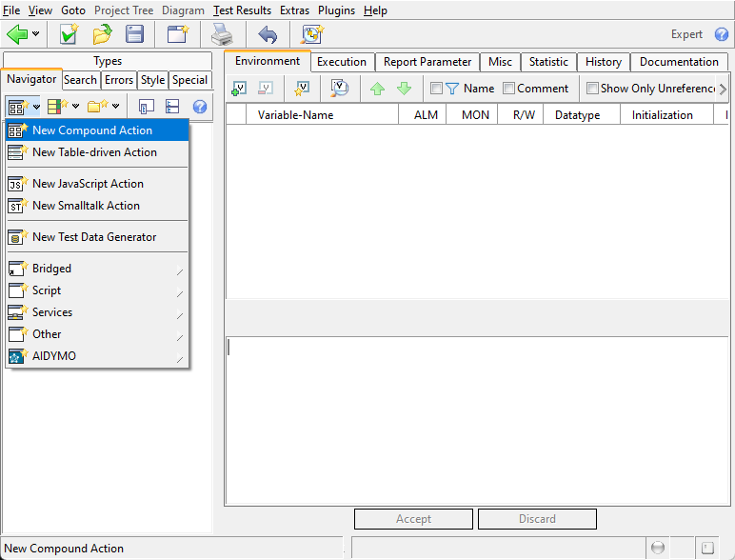Click the add variable icon with green plus

click(x=239, y=89)
